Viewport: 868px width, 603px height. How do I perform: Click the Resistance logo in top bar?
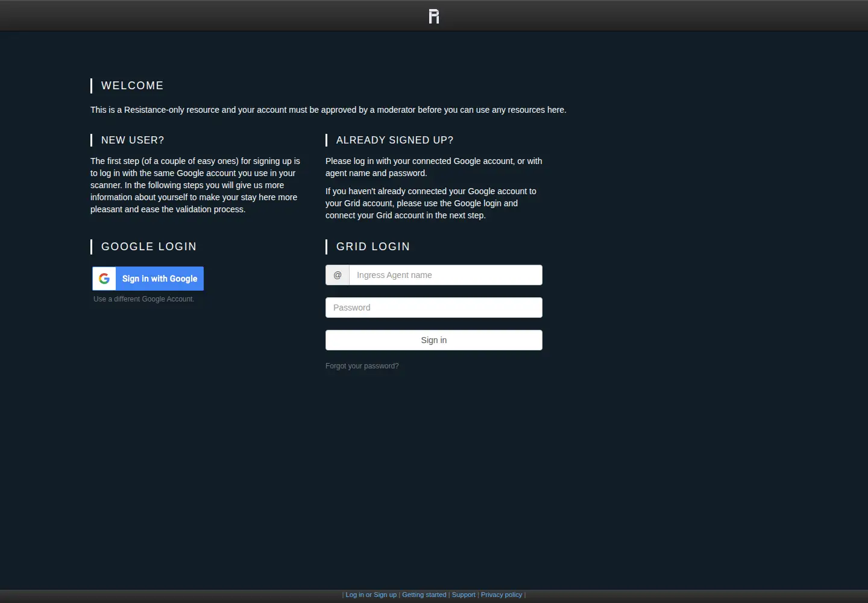[434, 16]
